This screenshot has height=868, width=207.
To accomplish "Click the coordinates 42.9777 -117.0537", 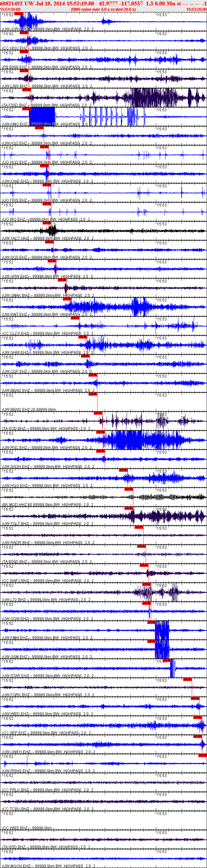I will (x=121, y=3).
